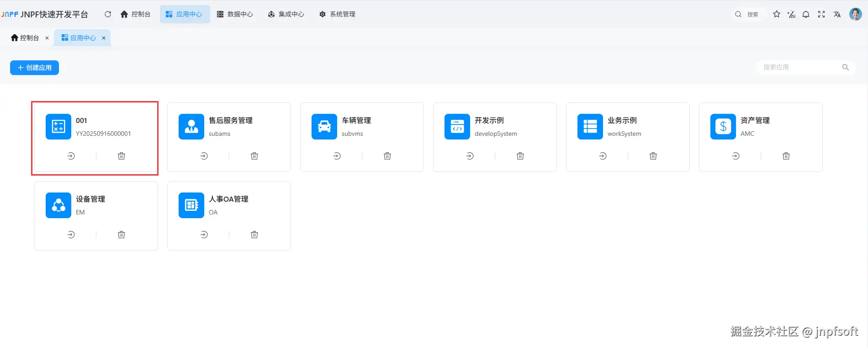Enter the 售后服务管理 application
This screenshot has height=348, width=868.
(204, 156)
